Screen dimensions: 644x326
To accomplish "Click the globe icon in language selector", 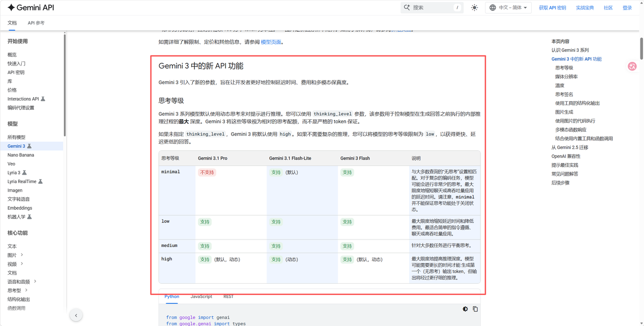I will [x=493, y=8].
